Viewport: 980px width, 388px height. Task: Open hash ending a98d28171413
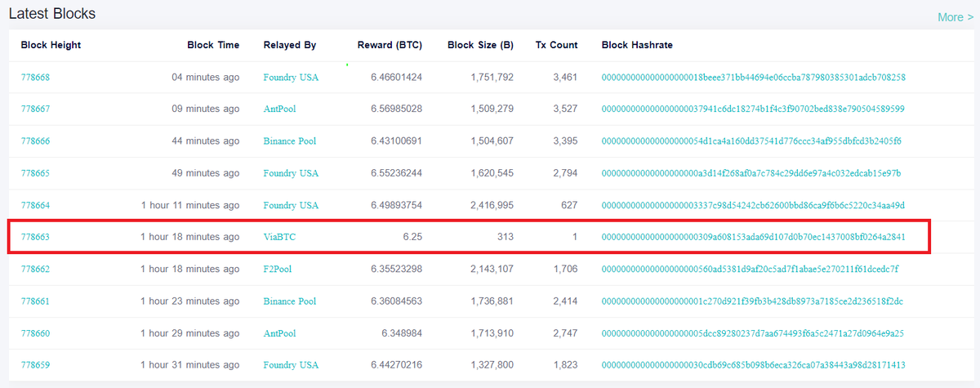click(753, 365)
